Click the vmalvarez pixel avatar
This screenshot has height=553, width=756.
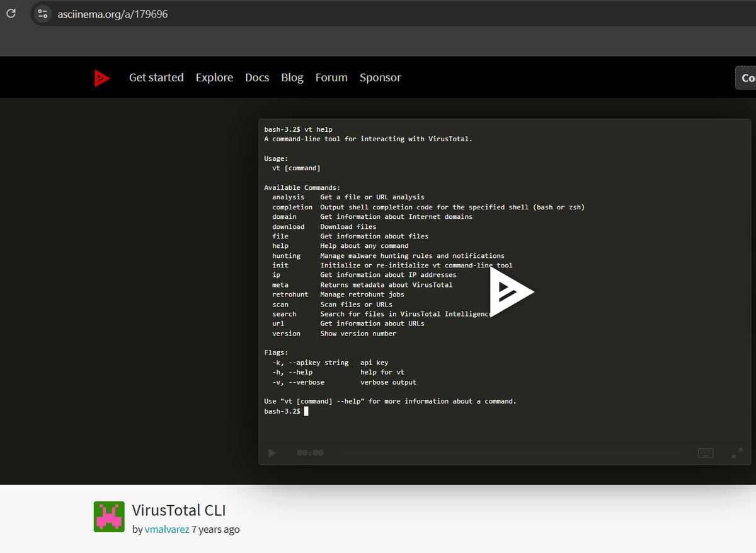tap(109, 517)
